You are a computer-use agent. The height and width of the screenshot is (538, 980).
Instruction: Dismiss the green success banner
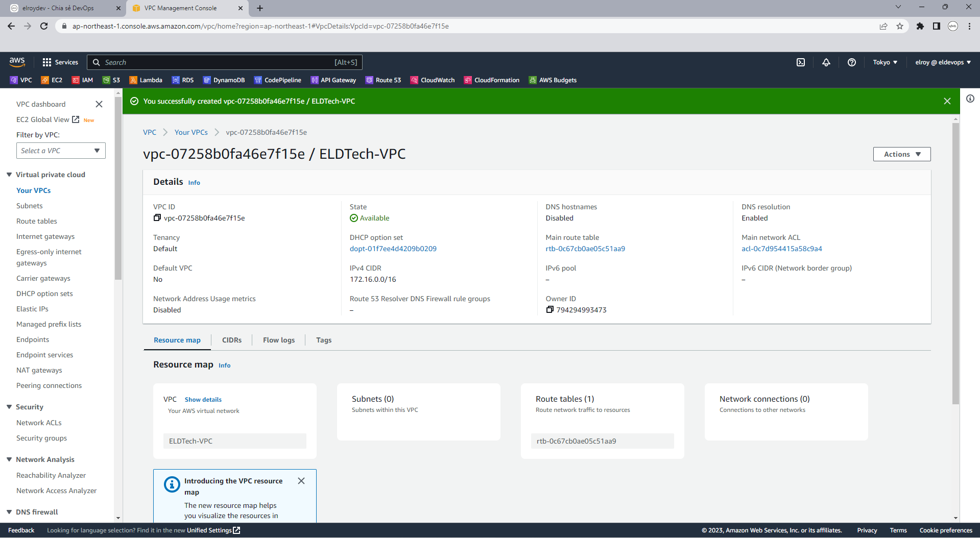(x=947, y=101)
